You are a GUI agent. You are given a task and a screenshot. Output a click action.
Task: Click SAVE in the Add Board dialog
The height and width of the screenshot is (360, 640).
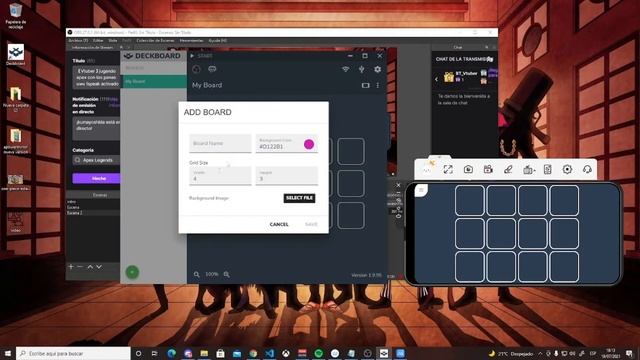(311, 224)
